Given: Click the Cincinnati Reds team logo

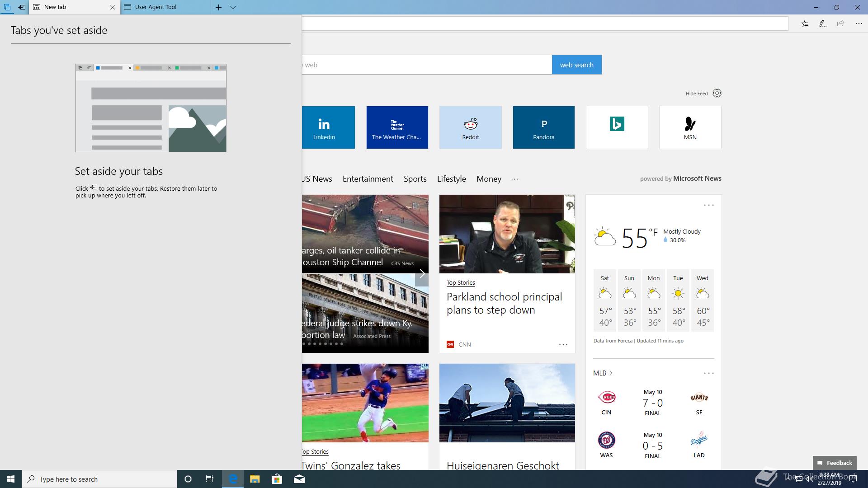Looking at the screenshot, I should click(x=606, y=397).
